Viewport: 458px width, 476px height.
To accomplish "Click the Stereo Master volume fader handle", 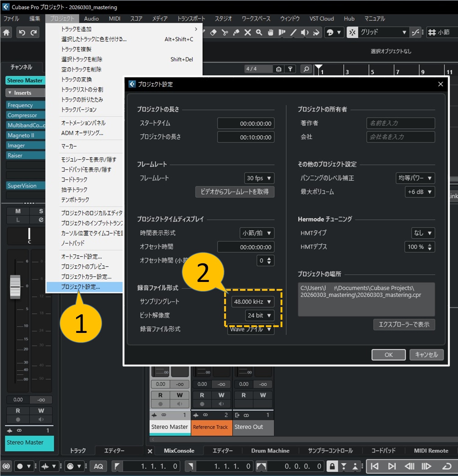I will (15, 287).
